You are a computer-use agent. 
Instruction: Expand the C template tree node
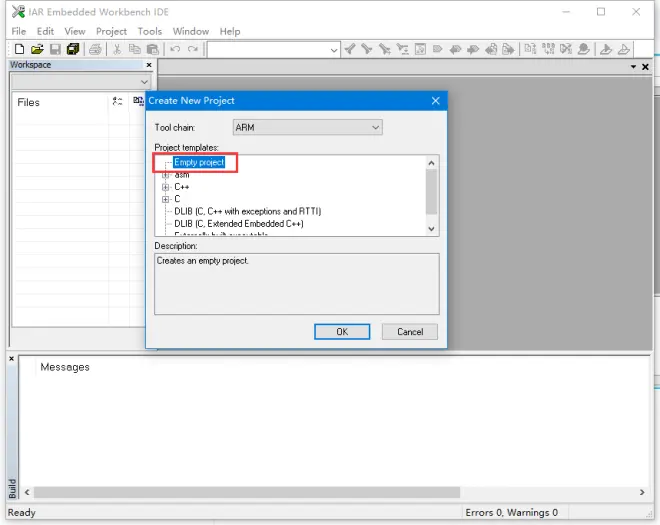pyautogui.click(x=165, y=199)
